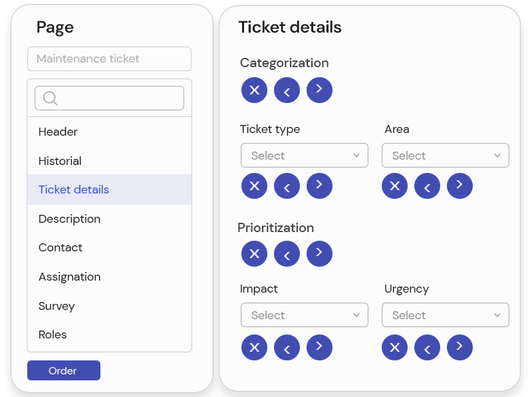Image resolution: width=532 pixels, height=397 pixels.
Task: Click the X icon under Prioritization
Action: point(254,253)
